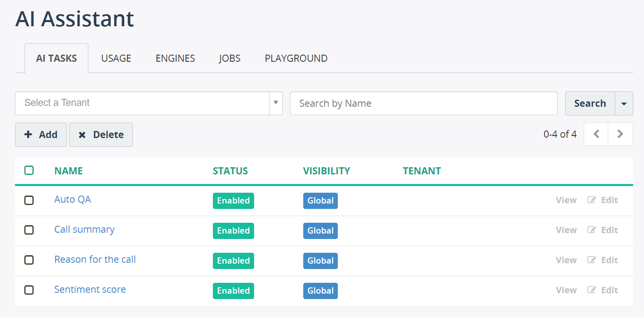
Task: Open the Call summary task link
Action: click(85, 229)
